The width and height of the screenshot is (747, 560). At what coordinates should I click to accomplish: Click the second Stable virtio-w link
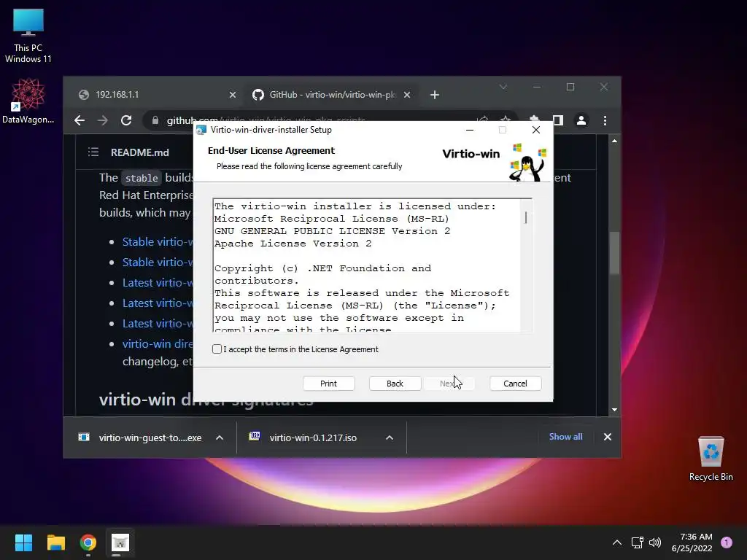158,262
